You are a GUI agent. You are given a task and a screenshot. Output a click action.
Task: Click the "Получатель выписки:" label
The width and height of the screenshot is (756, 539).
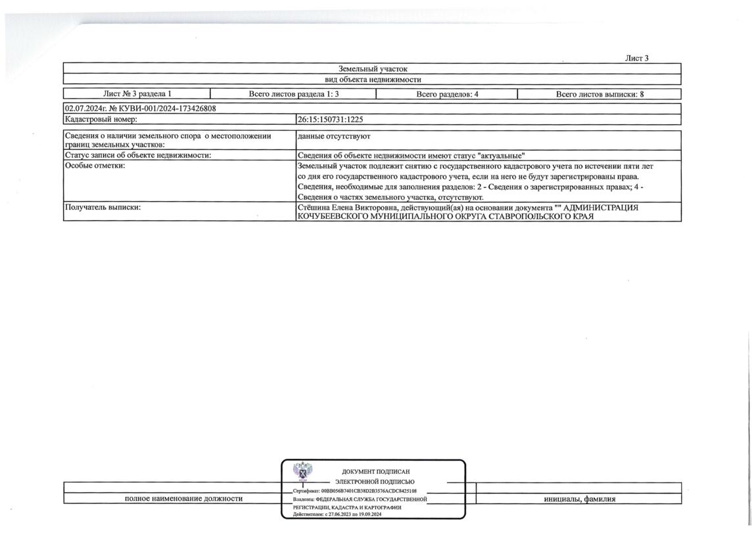pyautogui.click(x=103, y=207)
